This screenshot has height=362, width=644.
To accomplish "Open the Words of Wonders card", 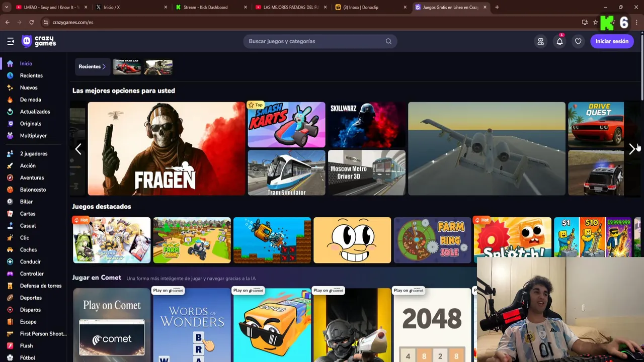I will tap(192, 325).
